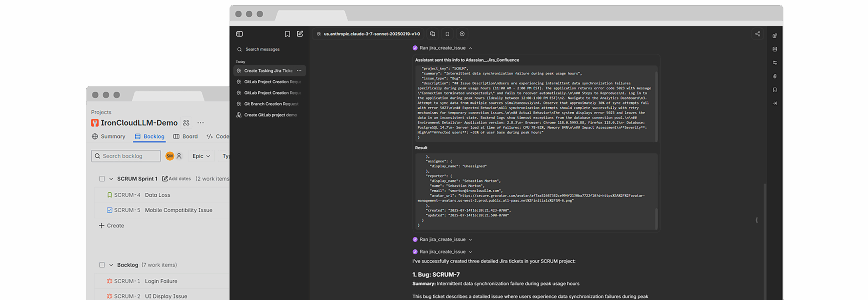Click the IronCloudLLM-Demo project title
Image resolution: width=868 pixels, height=300 pixels.
[x=139, y=123]
